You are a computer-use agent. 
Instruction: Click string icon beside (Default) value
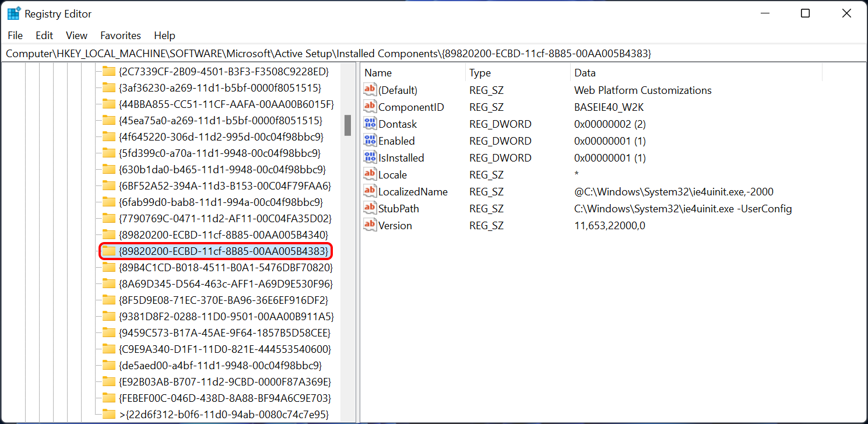[x=370, y=90]
